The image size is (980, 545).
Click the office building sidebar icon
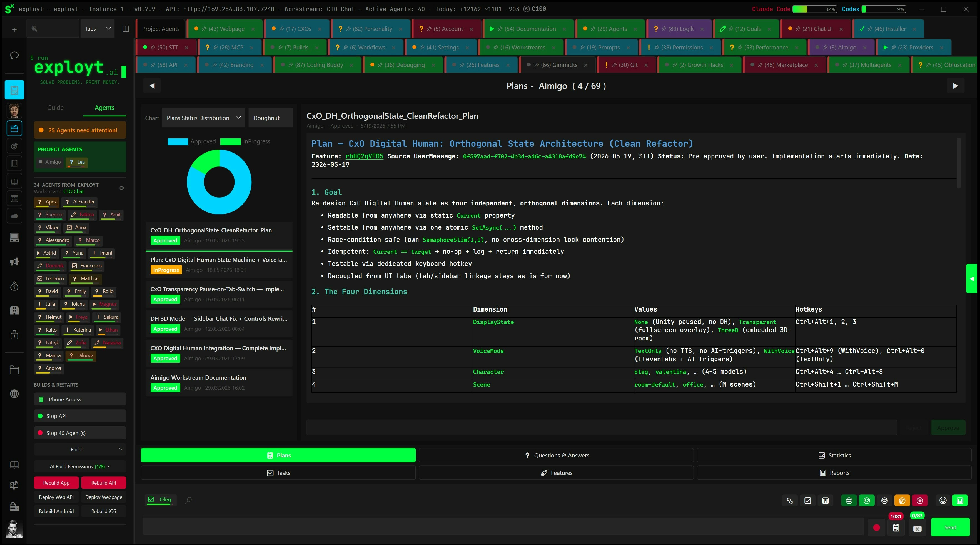tap(14, 310)
